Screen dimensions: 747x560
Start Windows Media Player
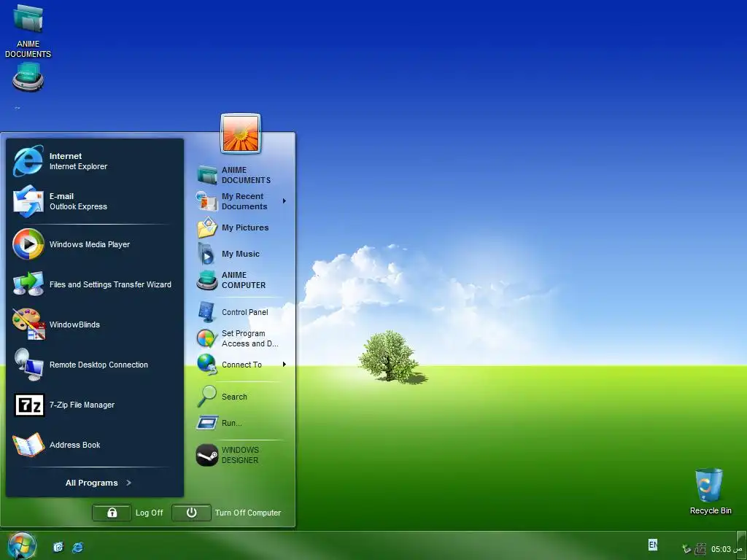tap(94, 244)
